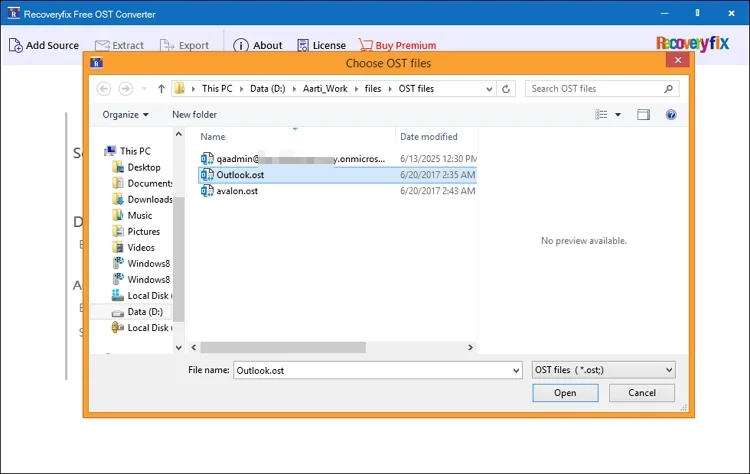
Task: Open the About info item
Action: tap(257, 45)
